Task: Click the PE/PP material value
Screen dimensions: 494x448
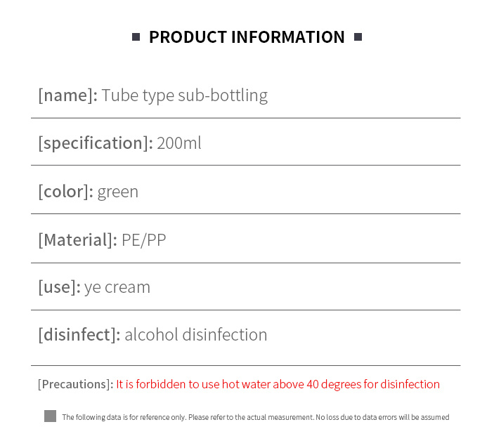Action: pos(143,240)
